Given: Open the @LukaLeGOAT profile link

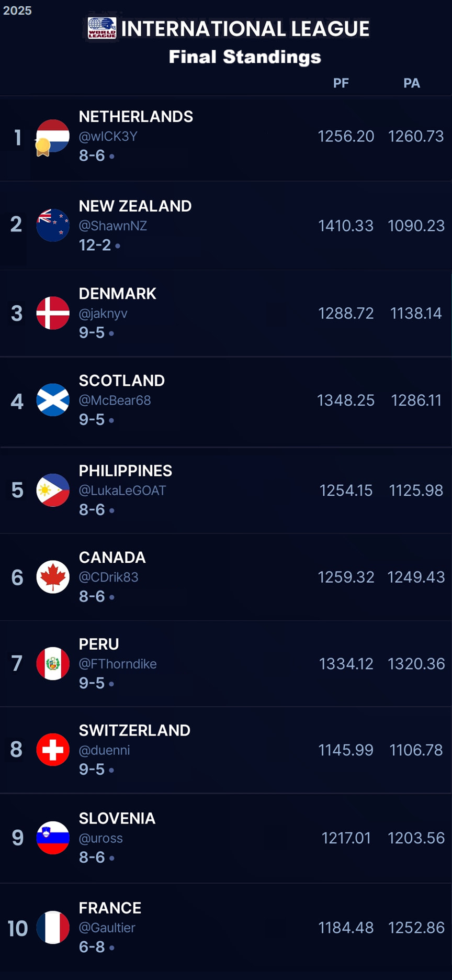Looking at the screenshot, I should [122, 491].
